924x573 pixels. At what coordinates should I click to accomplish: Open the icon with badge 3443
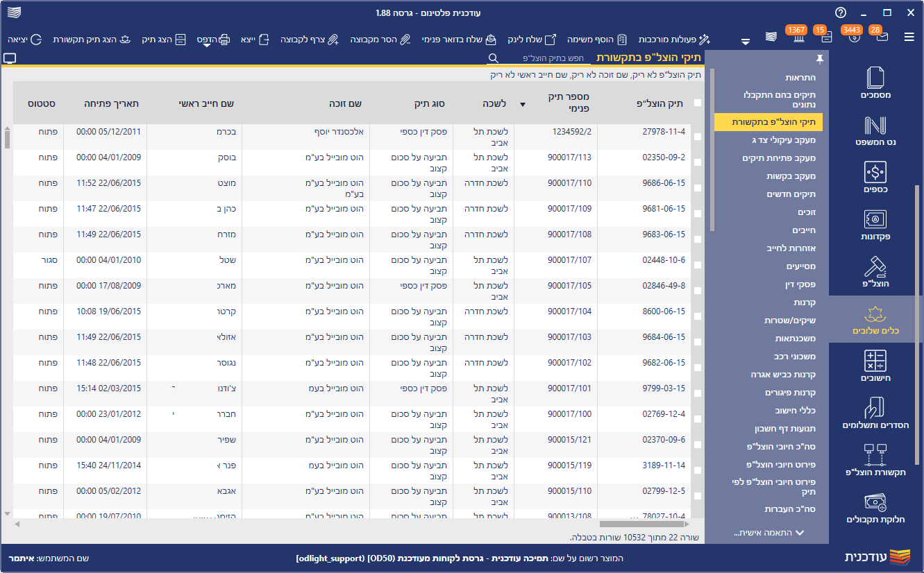[855, 37]
